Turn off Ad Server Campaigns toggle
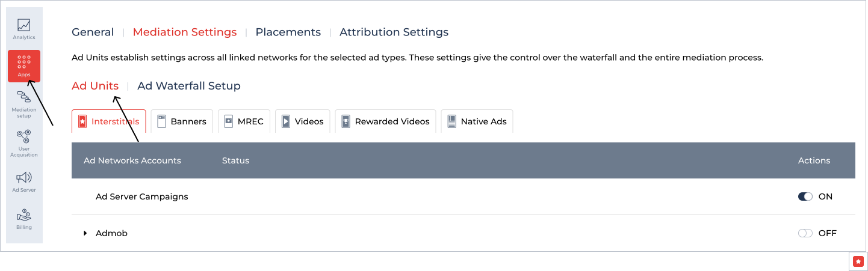Screen dimensions: 868x271 click(x=805, y=196)
